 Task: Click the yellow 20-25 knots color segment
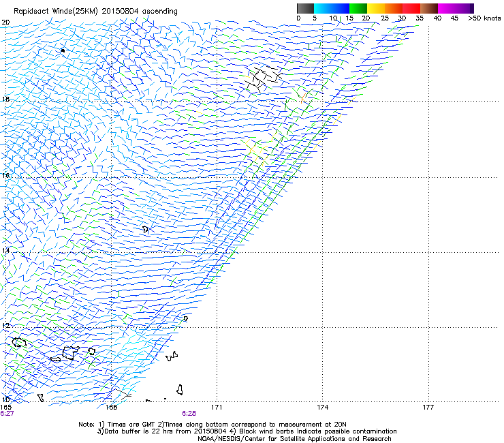pos(376,8)
